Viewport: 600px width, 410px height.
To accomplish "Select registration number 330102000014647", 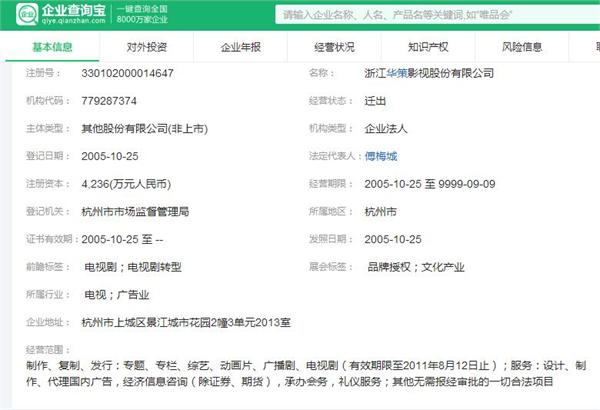I will point(127,73).
